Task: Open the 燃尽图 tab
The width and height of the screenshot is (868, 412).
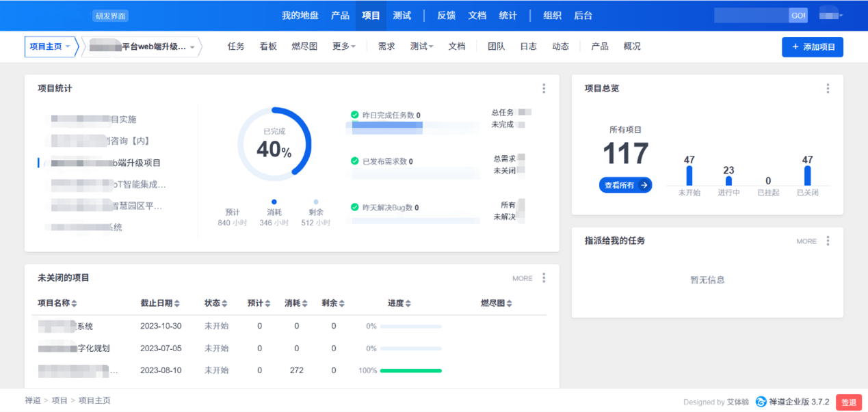Action: pos(304,46)
